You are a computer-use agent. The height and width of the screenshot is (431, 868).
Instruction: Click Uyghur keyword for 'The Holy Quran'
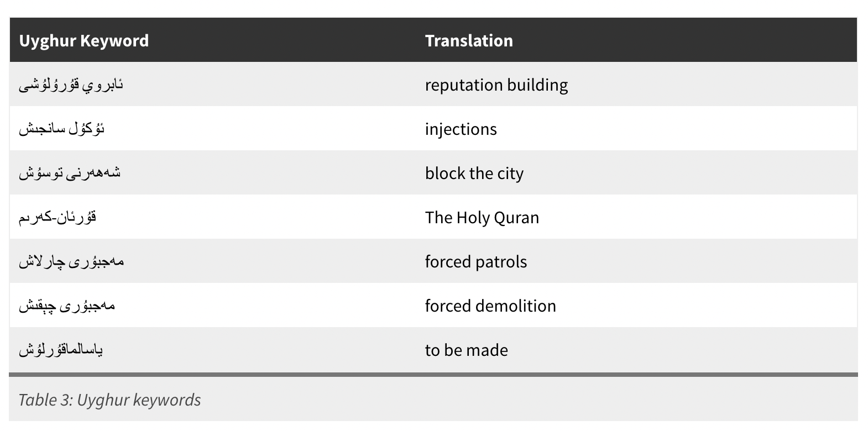(x=57, y=217)
